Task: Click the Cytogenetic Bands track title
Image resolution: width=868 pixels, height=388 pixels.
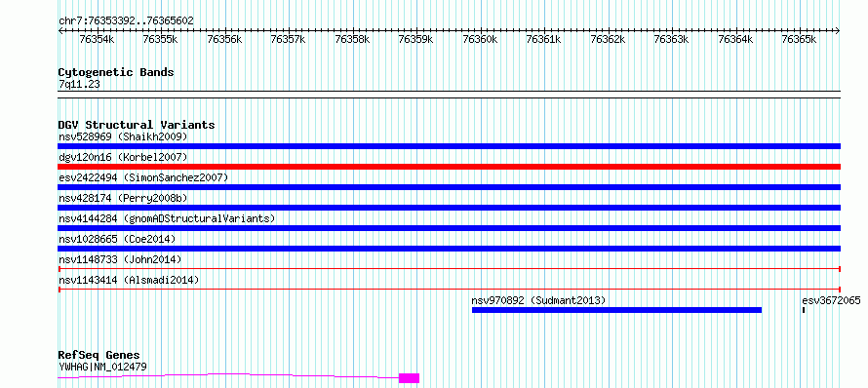Action: click(x=116, y=72)
